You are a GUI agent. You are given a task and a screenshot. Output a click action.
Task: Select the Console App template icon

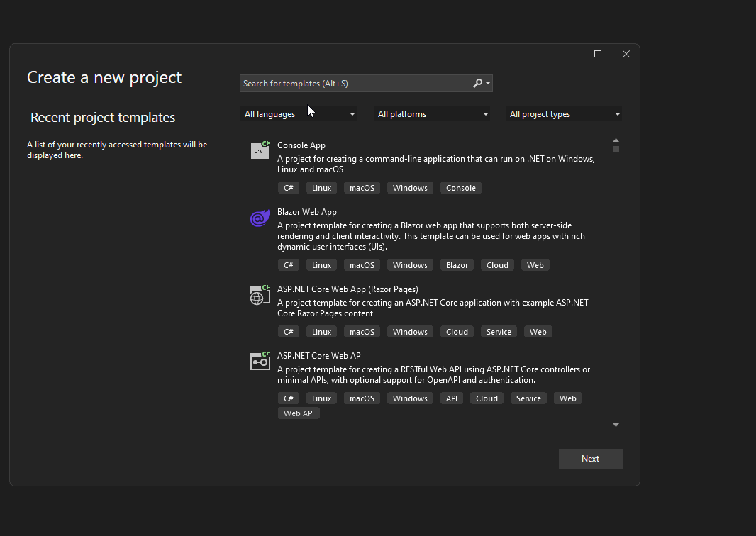[260, 149]
